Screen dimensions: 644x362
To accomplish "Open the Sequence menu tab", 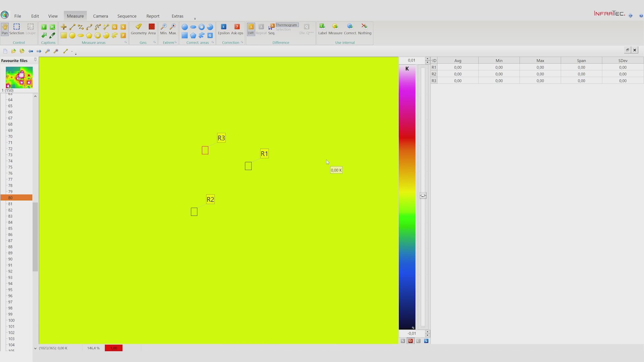I will 127,16.
